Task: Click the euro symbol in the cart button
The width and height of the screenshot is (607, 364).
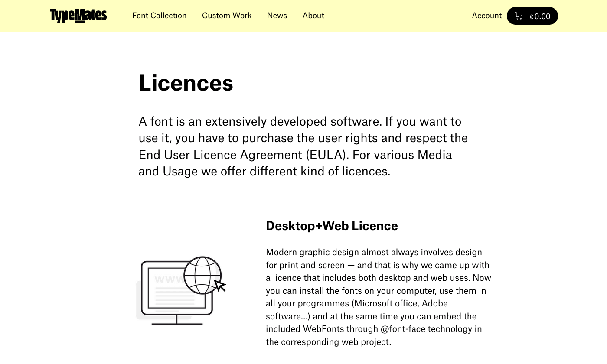Action: [x=532, y=17]
